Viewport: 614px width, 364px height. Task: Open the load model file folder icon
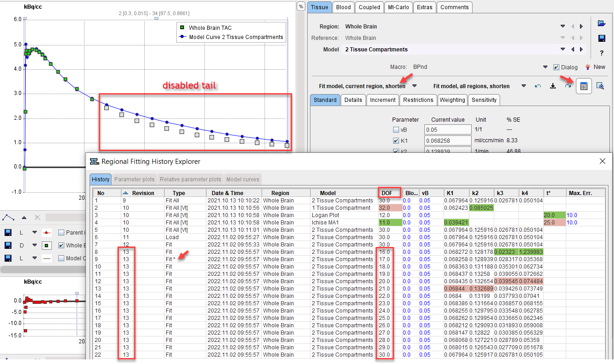pos(602,23)
